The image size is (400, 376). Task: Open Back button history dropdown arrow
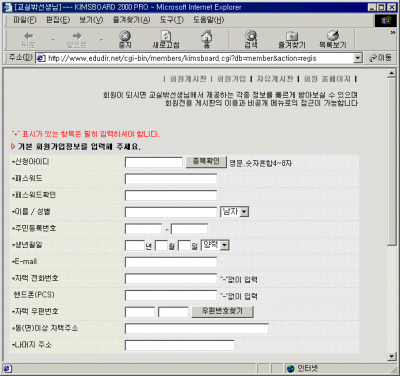coord(53,40)
